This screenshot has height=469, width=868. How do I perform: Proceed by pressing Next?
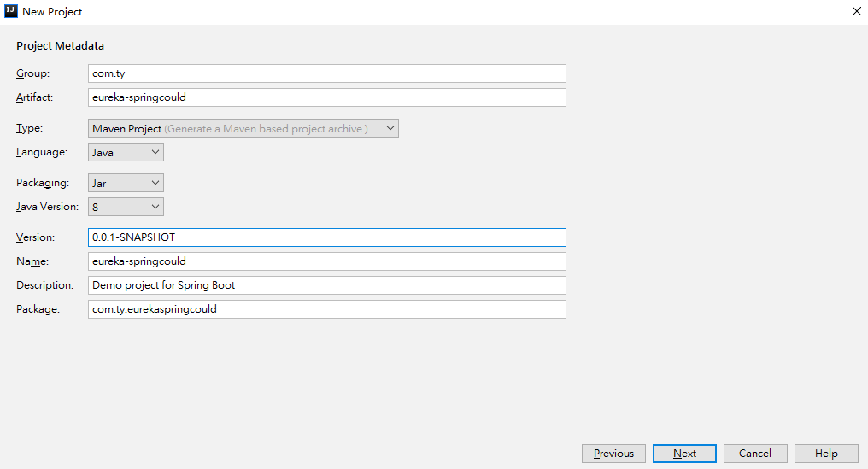(x=684, y=454)
